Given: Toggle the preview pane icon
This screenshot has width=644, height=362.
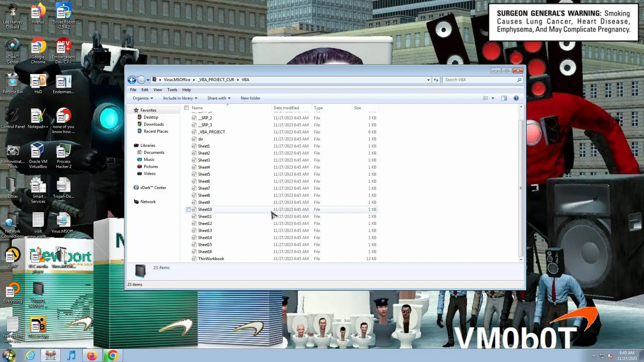Looking at the screenshot, I should 504,98.
